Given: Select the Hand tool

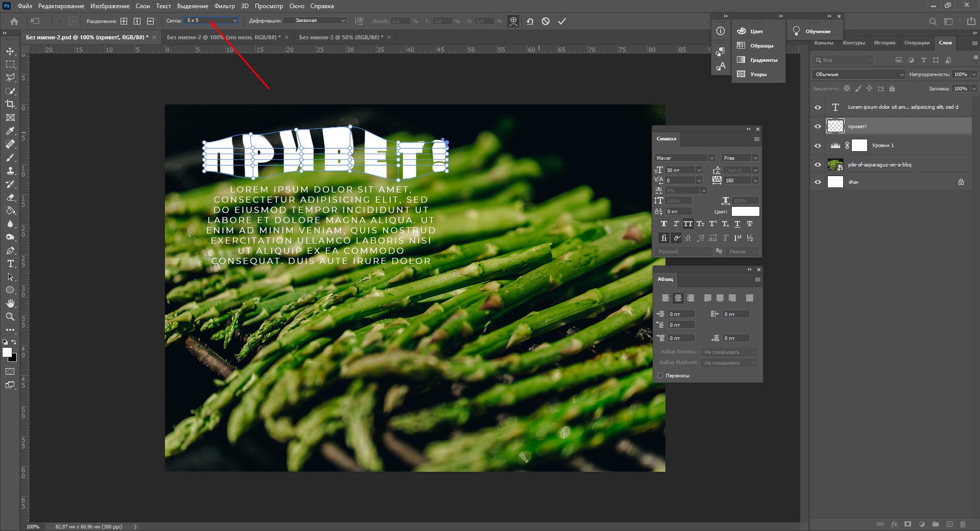Looking at the screenshot, I should pyautogui.click(x=10, y=304).
